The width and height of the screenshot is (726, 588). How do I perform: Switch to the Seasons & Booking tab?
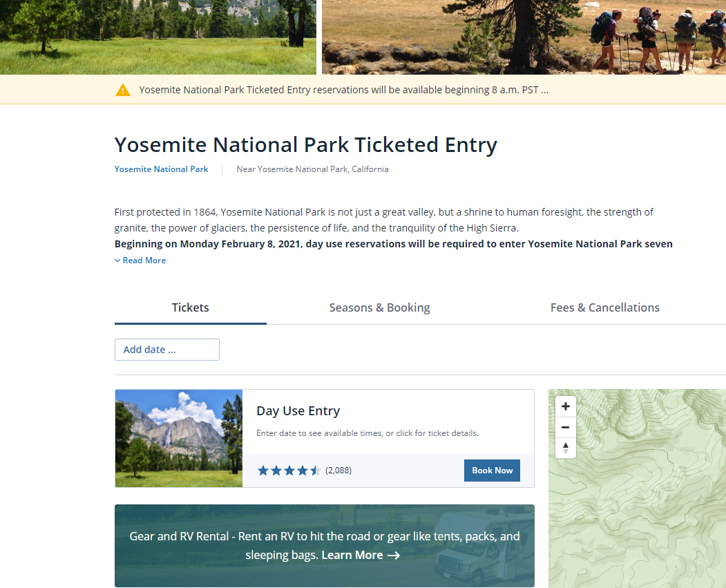[379, 307]
